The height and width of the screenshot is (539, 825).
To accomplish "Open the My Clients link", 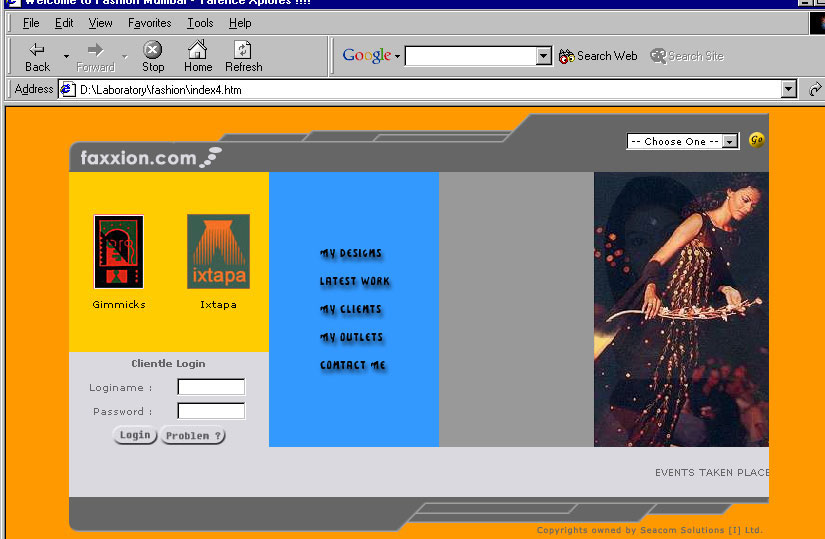I will 351,309.
